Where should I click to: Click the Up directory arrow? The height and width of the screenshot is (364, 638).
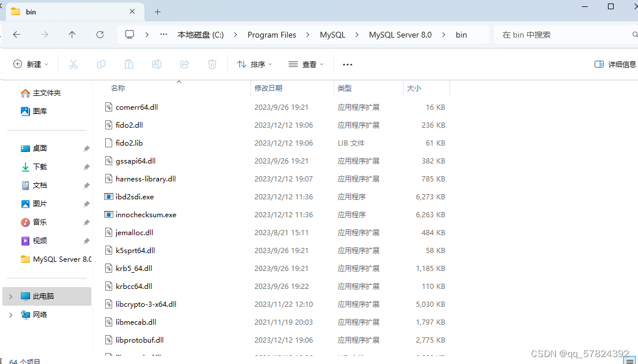coord(72,35)
